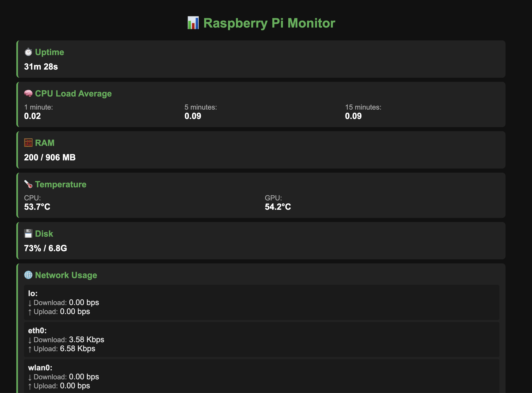Click the stopwatch icon beside Uptime
Image resolution: width=532 pixels, height=393 pixels.
click(29, 52)
